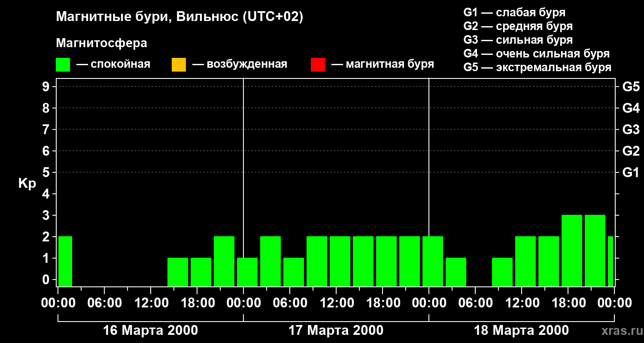Click the 06:00 tick label for 18 March
644x343 pixels.
click(475, 303)
